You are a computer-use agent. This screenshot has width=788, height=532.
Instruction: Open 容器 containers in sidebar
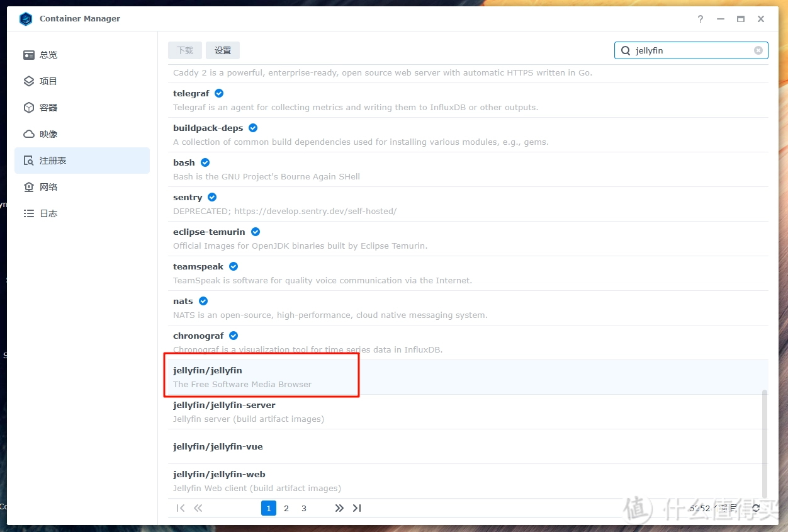[82, 108]
